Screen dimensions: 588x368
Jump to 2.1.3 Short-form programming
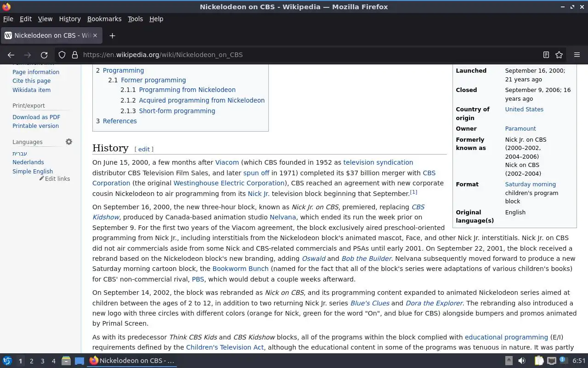(168, 111)
